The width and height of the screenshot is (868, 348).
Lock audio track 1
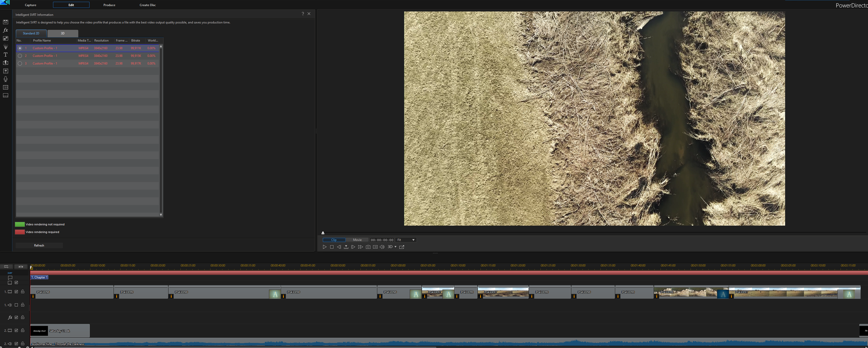click(x=23, y=305)
